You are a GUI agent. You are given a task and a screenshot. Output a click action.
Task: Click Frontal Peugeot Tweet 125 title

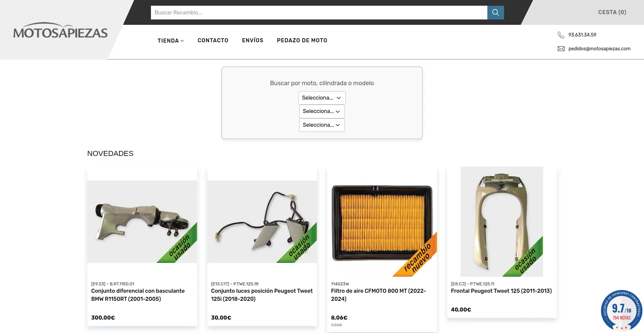[501, 291]
